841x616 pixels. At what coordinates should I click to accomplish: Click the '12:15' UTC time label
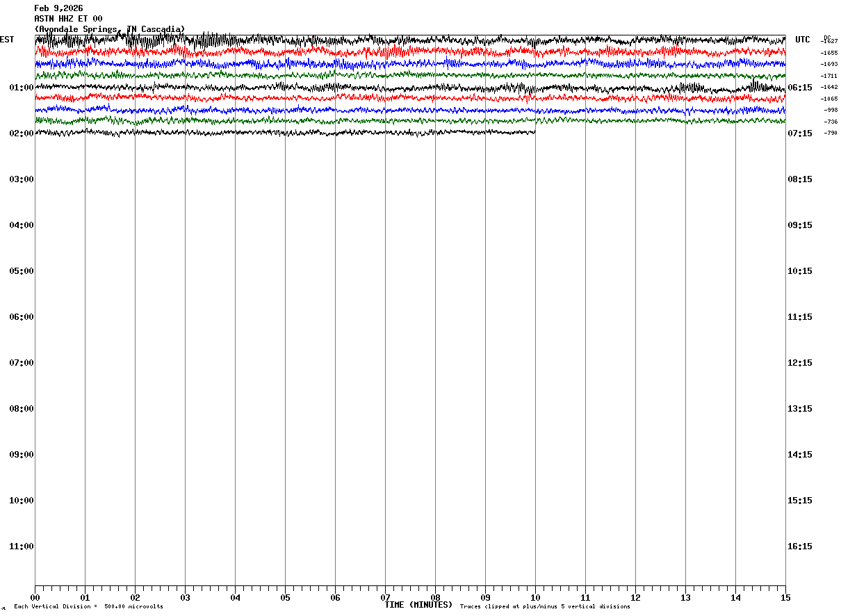click(x=800, y=363)
